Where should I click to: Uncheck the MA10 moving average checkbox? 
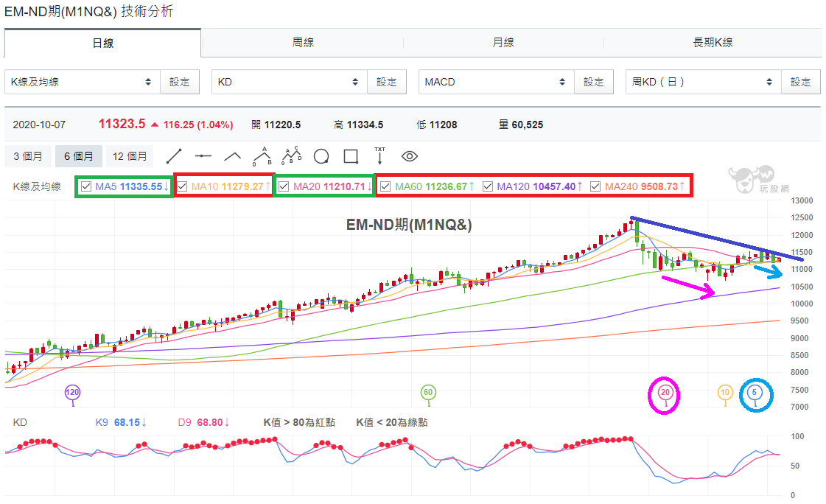click(x=182, y=186)
